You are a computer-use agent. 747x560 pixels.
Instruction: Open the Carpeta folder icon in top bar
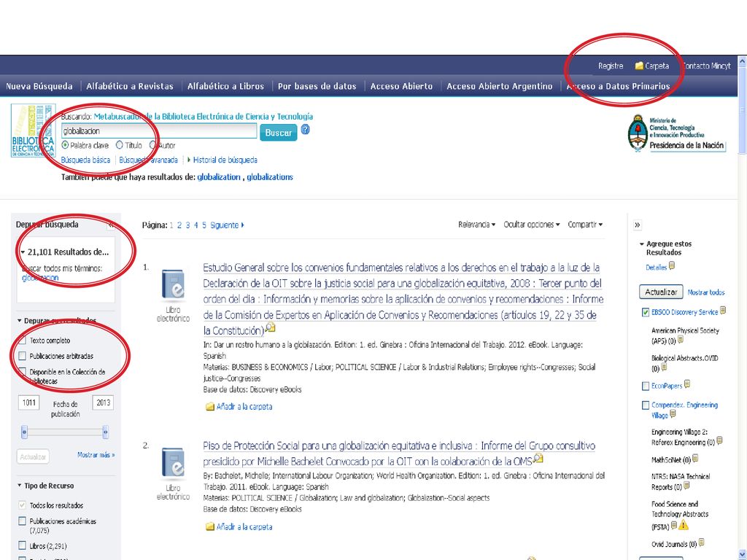click(x=639, y=66)
